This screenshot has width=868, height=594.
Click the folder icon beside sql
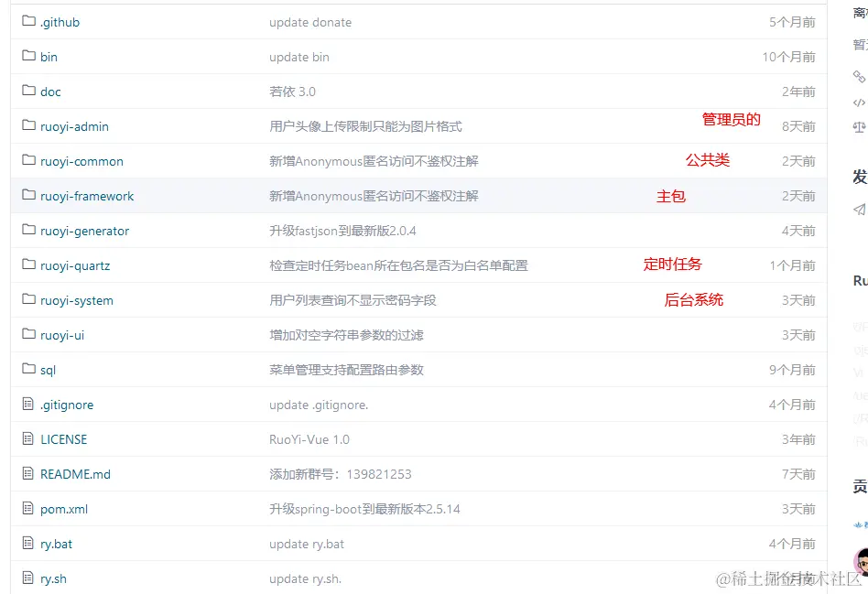[27, 370]
